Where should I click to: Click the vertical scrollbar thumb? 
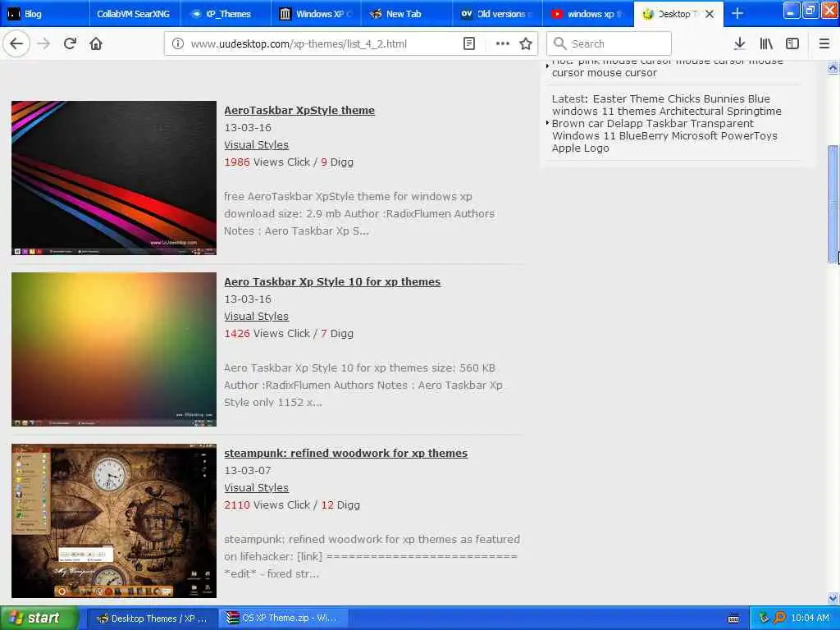coord(833,203)
